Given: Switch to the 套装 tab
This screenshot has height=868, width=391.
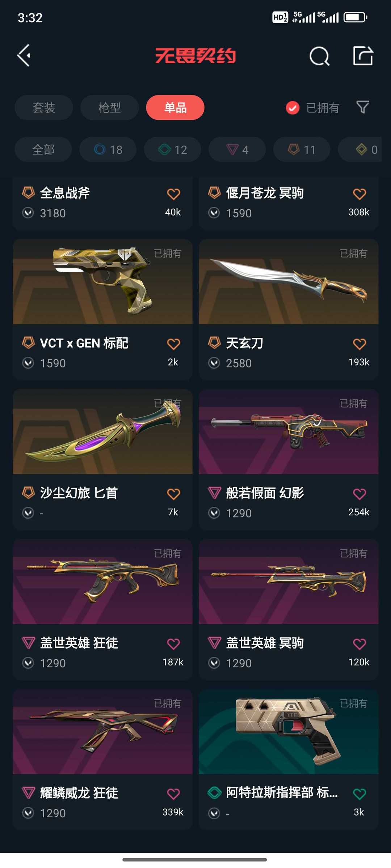Looking at the screenshot, I should click(44, 107).
